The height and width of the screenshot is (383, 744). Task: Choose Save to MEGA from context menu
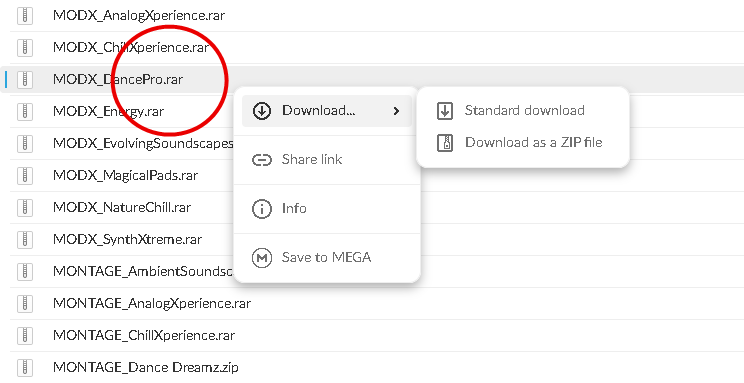(x=327, y=258)
